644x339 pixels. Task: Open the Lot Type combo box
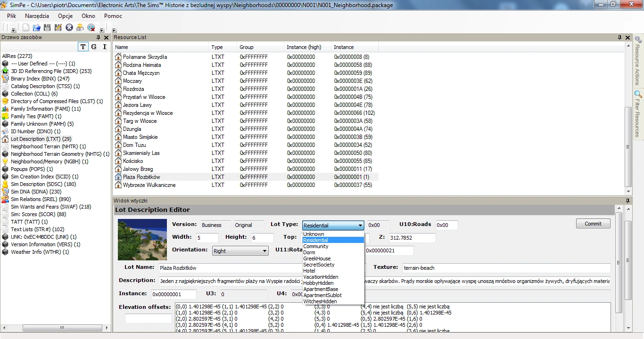(333, 226)
